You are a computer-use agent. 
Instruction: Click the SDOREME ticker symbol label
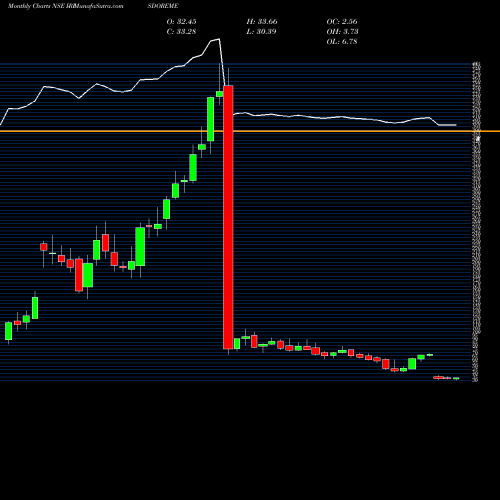click(x=163, y=6)
